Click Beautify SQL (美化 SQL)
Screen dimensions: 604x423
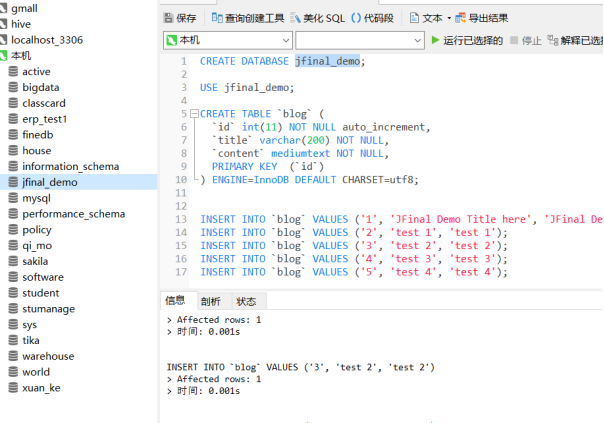pyautogui.click(x=317, y=18)
